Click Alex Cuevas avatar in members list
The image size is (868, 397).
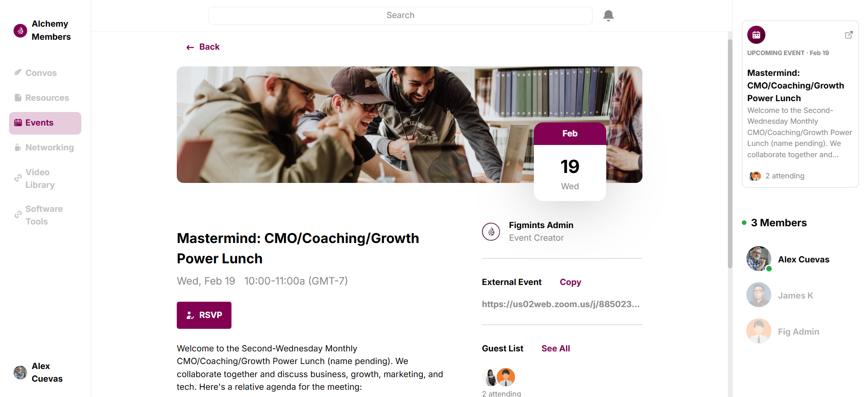(758, 258)
